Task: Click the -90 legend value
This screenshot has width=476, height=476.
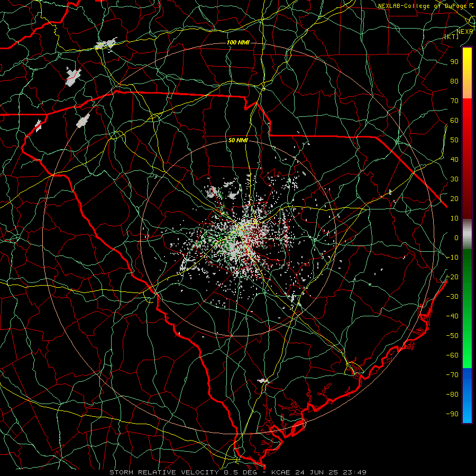Action: pyautogui.click(x=452, y=414)
